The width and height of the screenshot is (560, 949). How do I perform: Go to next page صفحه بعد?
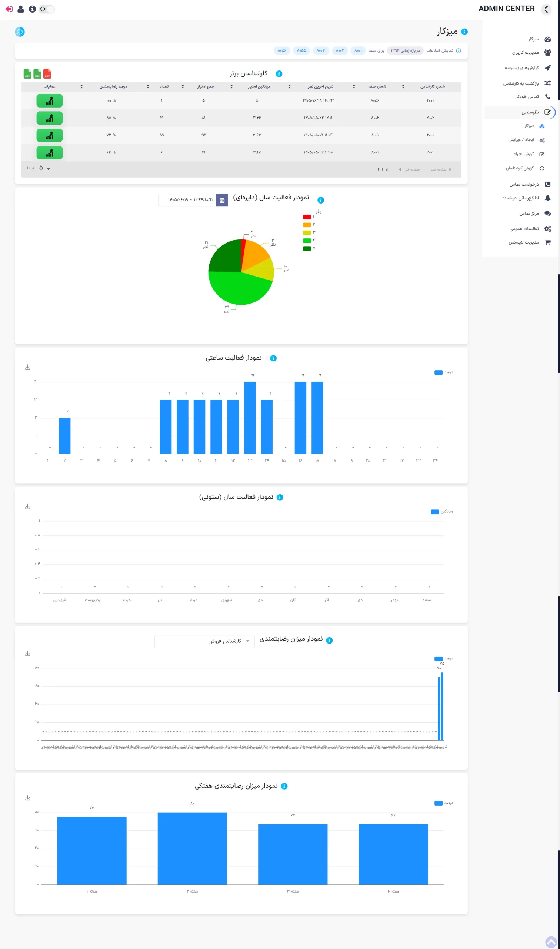(441, 169)
